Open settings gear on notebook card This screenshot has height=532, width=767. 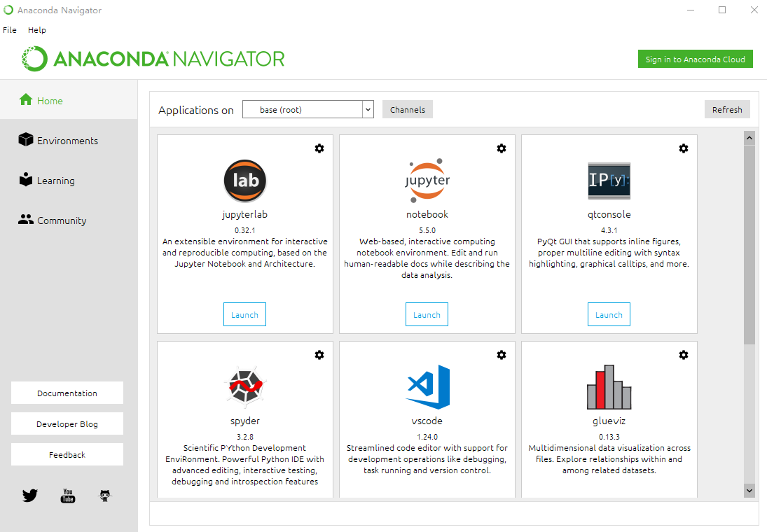coord(502,148)
